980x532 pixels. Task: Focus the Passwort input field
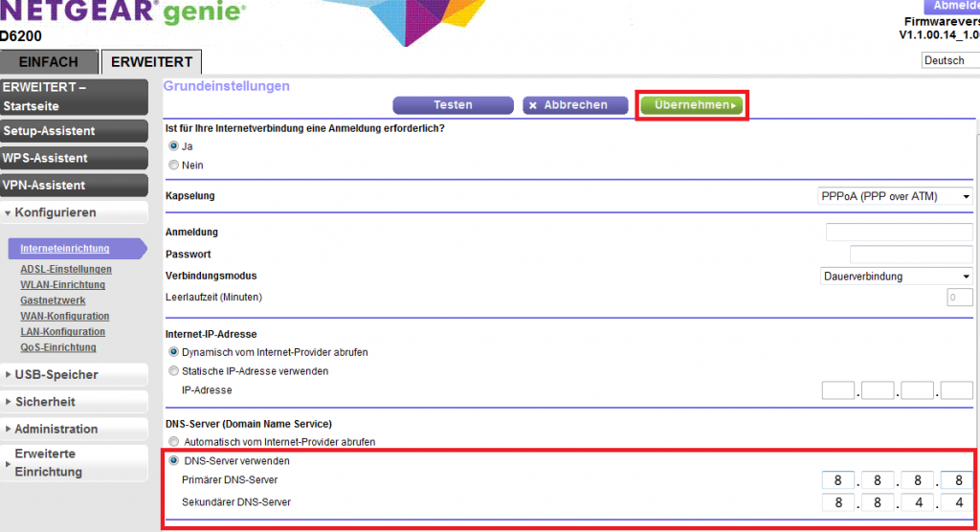(x=911, y=255)
